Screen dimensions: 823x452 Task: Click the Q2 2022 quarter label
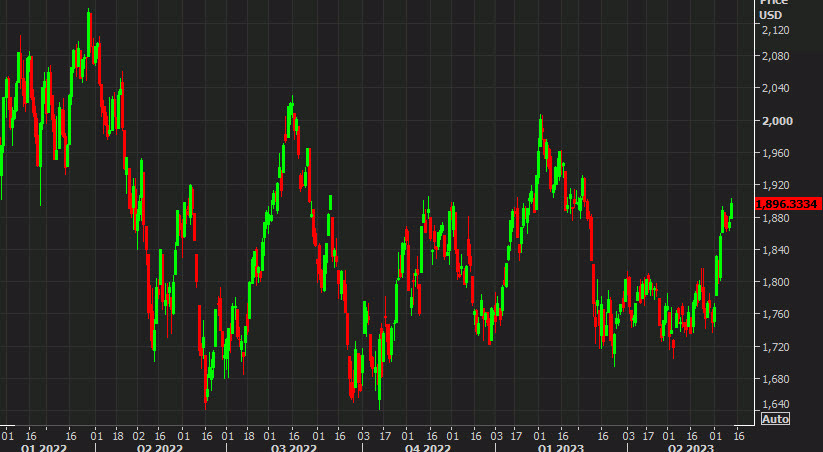(160, 448)
